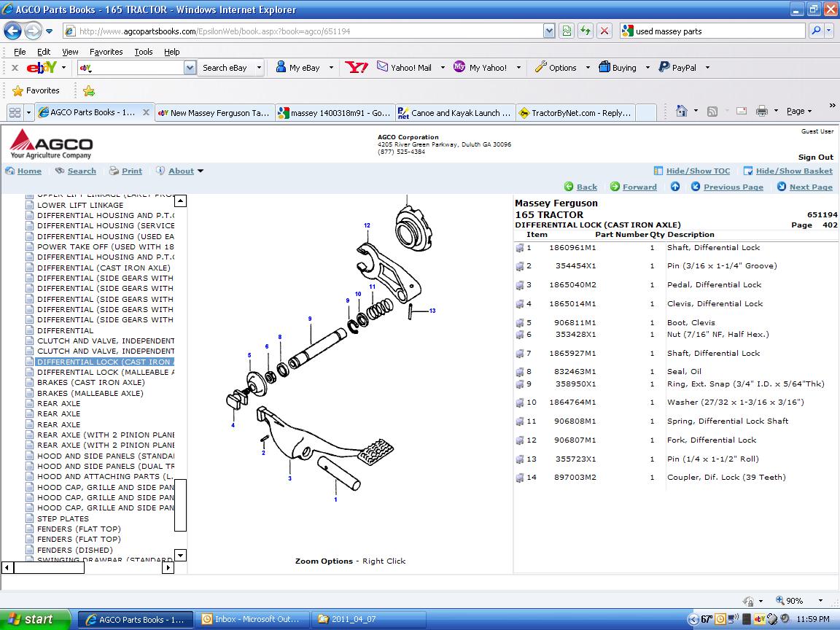Expand the Search eBay button dropdown arrow
The height and width of the screenshot is (630, 840).
(x=260, y=68)
